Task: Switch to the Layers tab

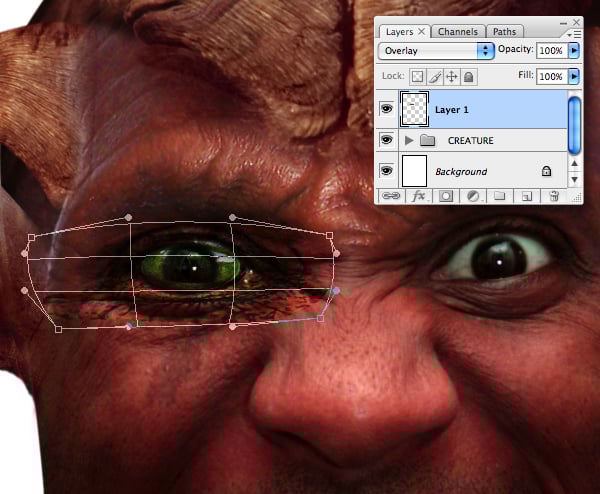Action: pos(399,32)
